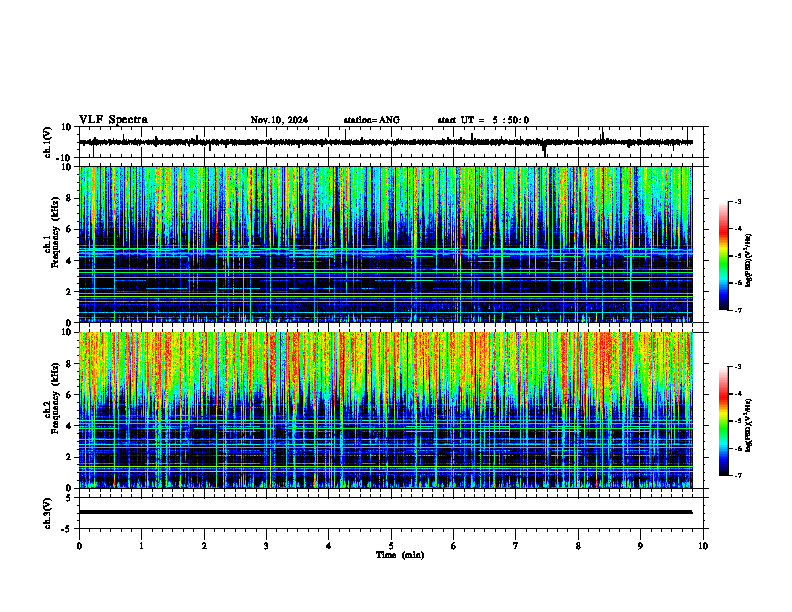Click the time axis tick label "9"
Screen dimensions: 792x612
coord(640,546)
